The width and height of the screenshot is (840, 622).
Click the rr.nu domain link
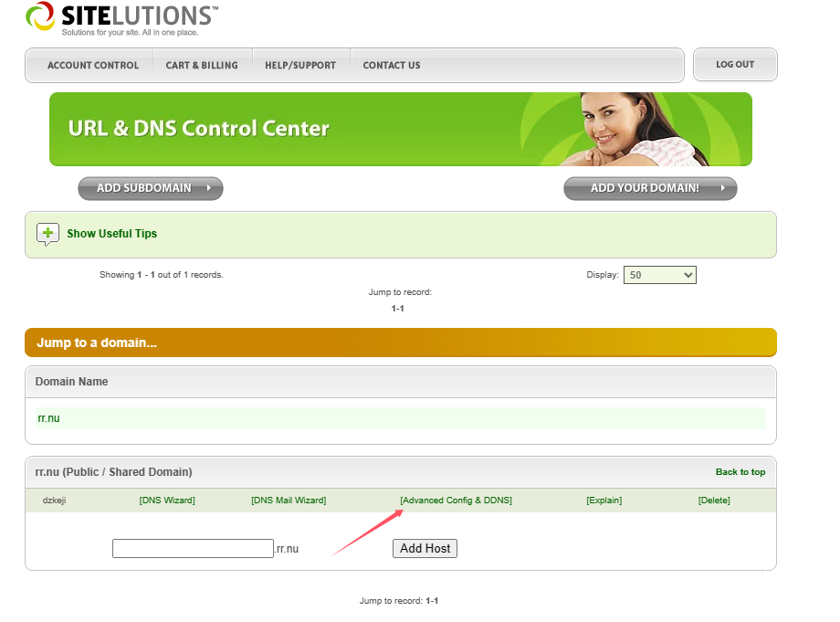tap(48, 418)
